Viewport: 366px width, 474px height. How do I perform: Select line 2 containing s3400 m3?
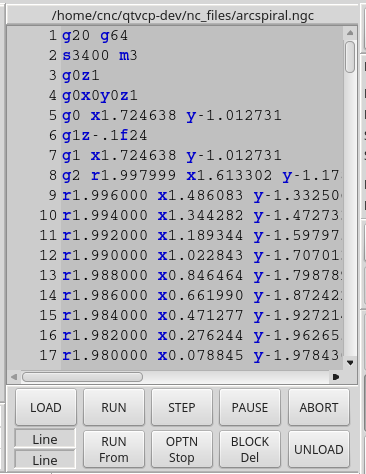coord(202,55)
